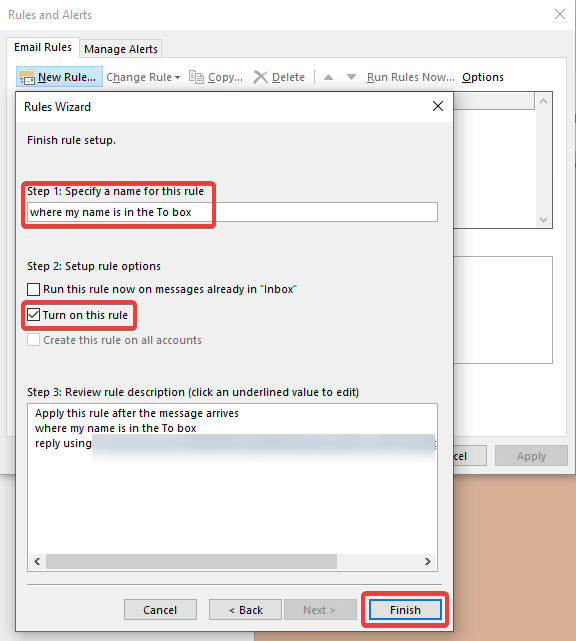Click the New Rule envelope icon

pos(27,77)
